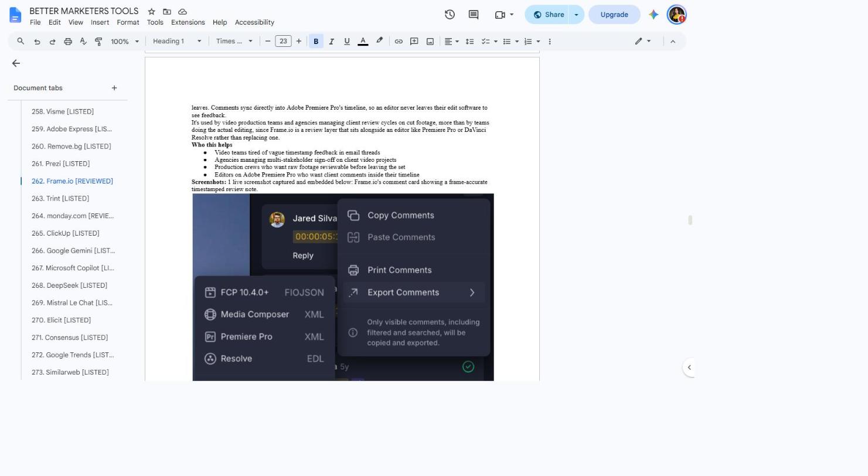Open tab 268. DeepSeek [LISTED]
868x476 pixels.
click(69, 285)
